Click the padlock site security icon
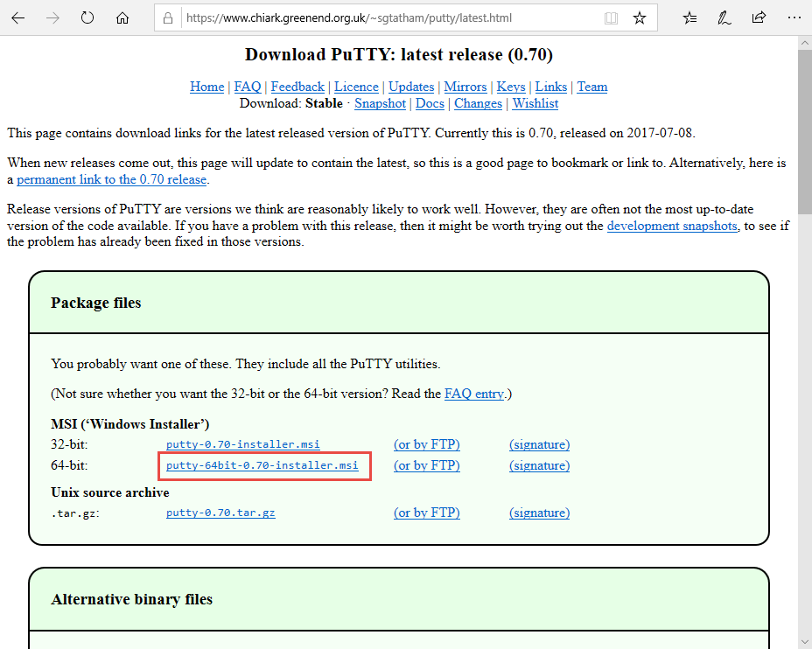The height and width of the screenshot is (649, 812). pos(168,18)
